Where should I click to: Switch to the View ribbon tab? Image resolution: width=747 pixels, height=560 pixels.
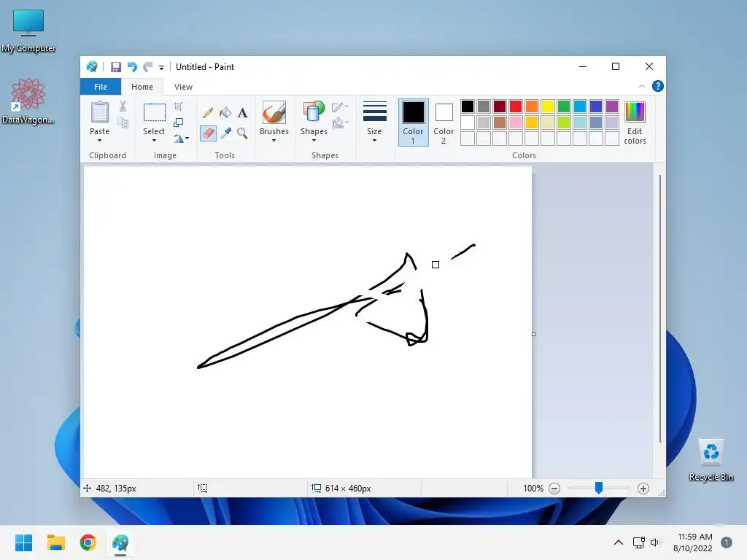click(183, 87)
